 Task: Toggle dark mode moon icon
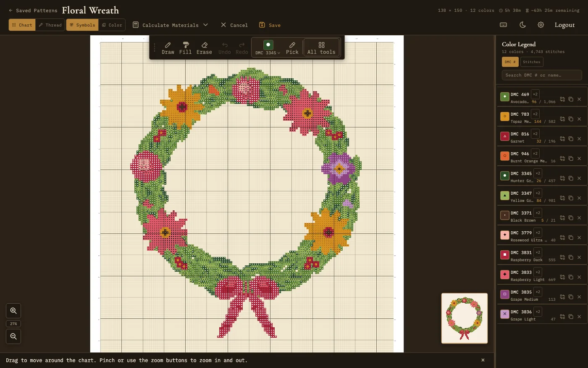[522, 25]
